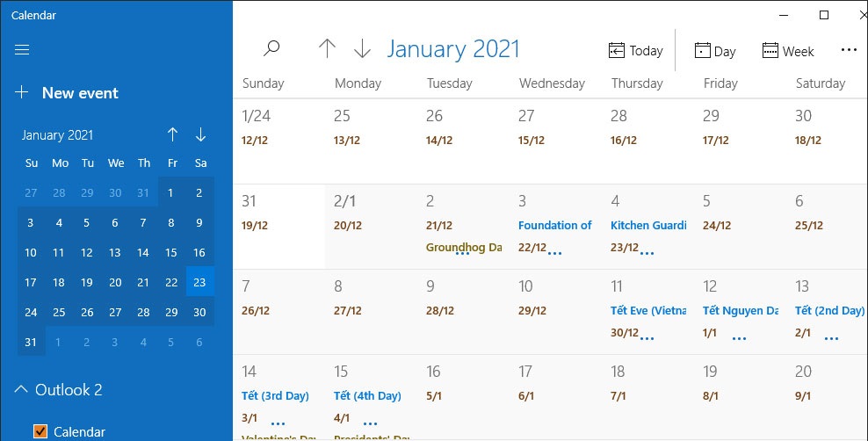Switch to Week view

[x=788, y=51]
